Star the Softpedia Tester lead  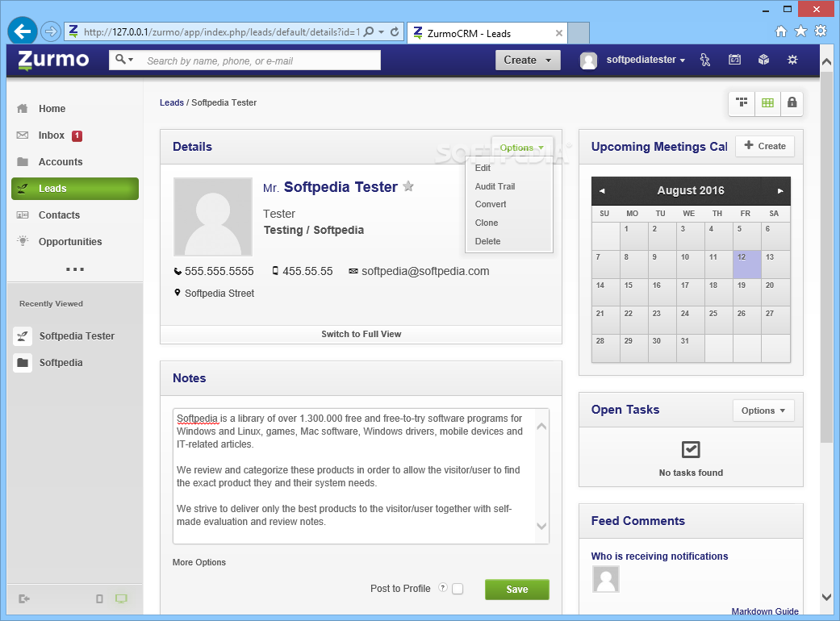(408, 186)
